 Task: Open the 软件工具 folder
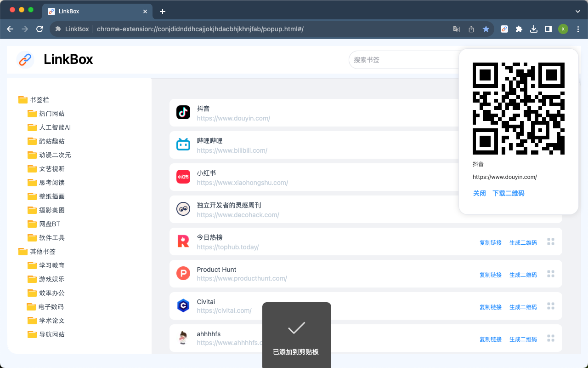tap(46, 237)
